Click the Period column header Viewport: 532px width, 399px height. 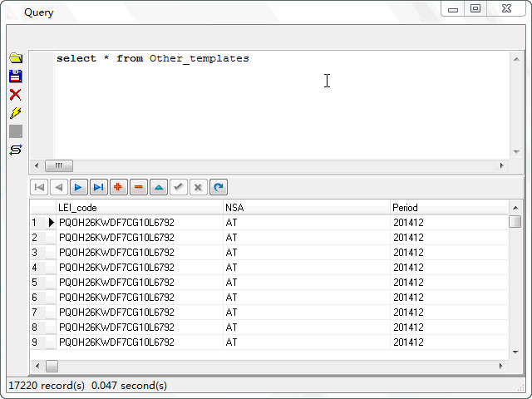coord(449,207)
